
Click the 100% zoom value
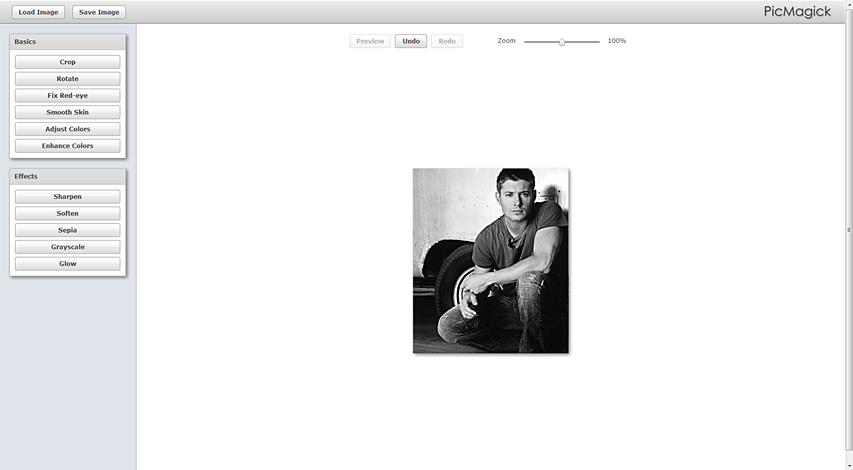coord(617,41)
